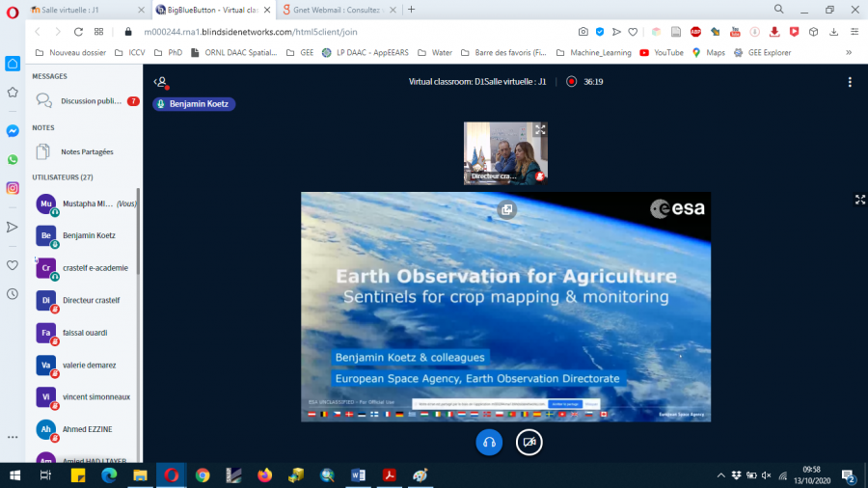Open Instagram in Opera sidebar
The image size is (868, 488).
pos(13,188)
